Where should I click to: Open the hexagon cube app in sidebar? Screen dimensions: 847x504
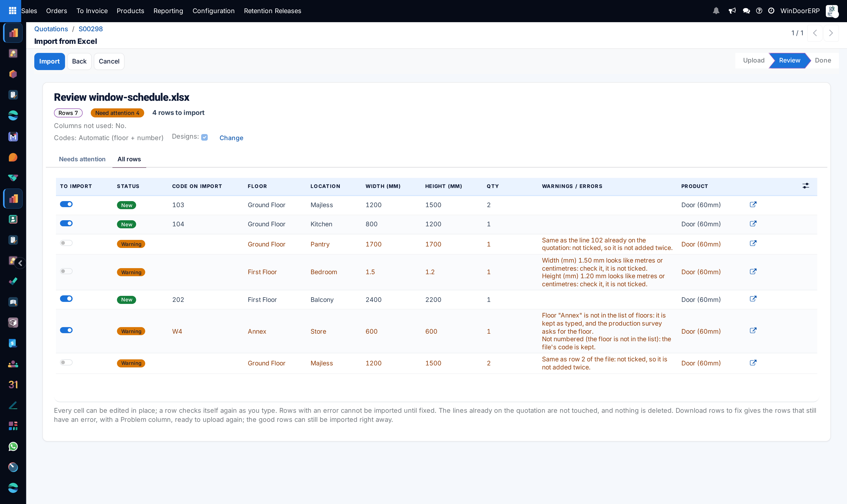pyautogui.click(x=13, y=74)
